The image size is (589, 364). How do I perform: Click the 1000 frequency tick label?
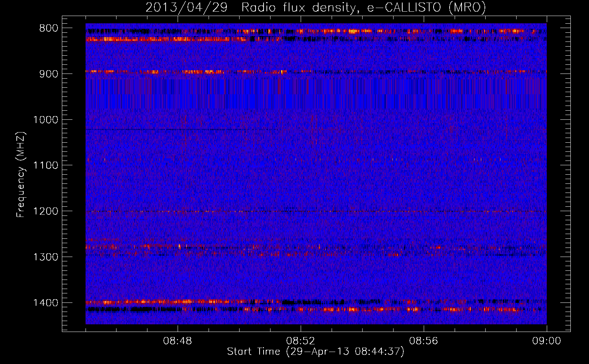pos(46,120)
